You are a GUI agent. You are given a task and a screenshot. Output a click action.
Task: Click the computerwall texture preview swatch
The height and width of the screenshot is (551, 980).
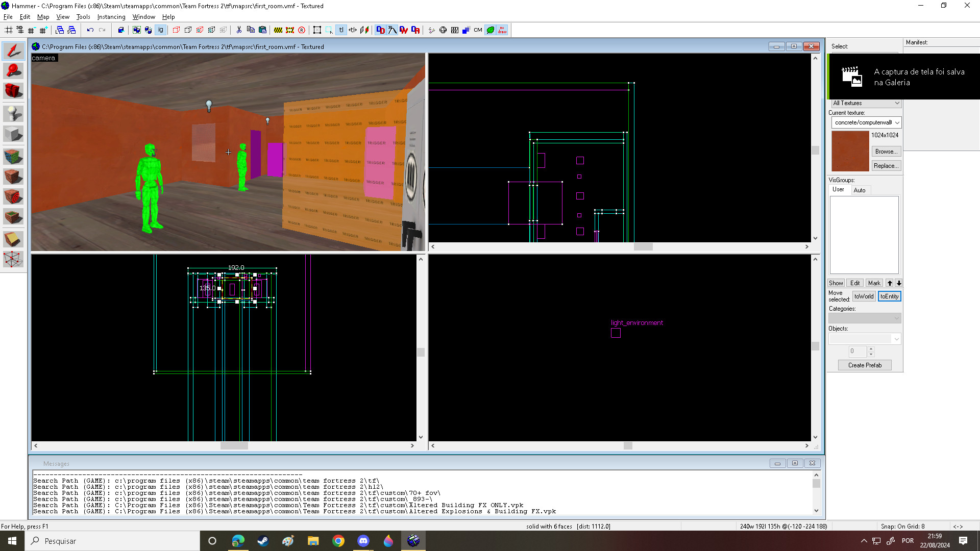pyautogui.click(x=850, y=151)
